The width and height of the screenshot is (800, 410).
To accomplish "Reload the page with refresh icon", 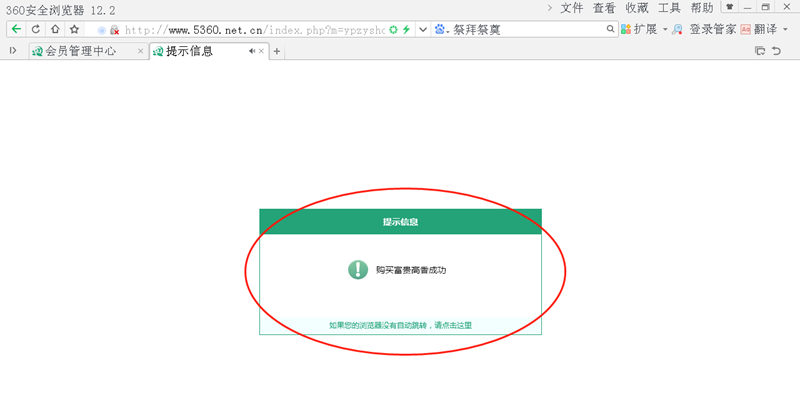I will pyautogui.click(x=36, y=29).
